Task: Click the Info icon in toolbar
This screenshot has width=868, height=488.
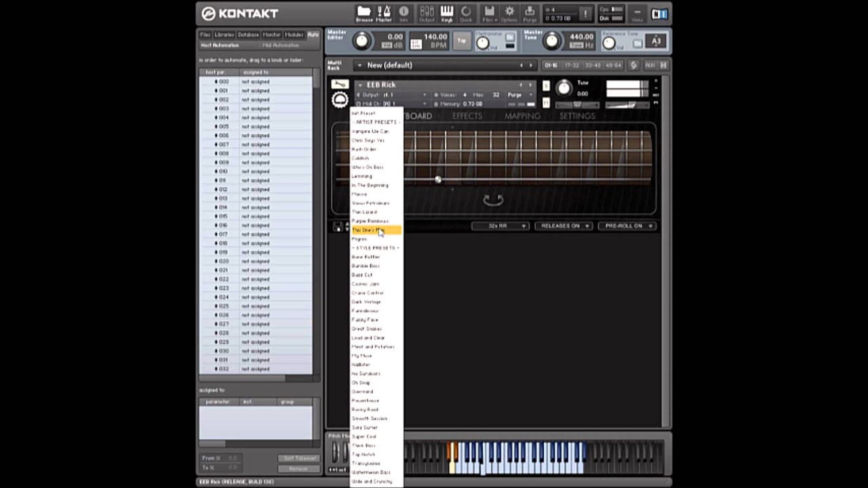Action: (403, 14)
